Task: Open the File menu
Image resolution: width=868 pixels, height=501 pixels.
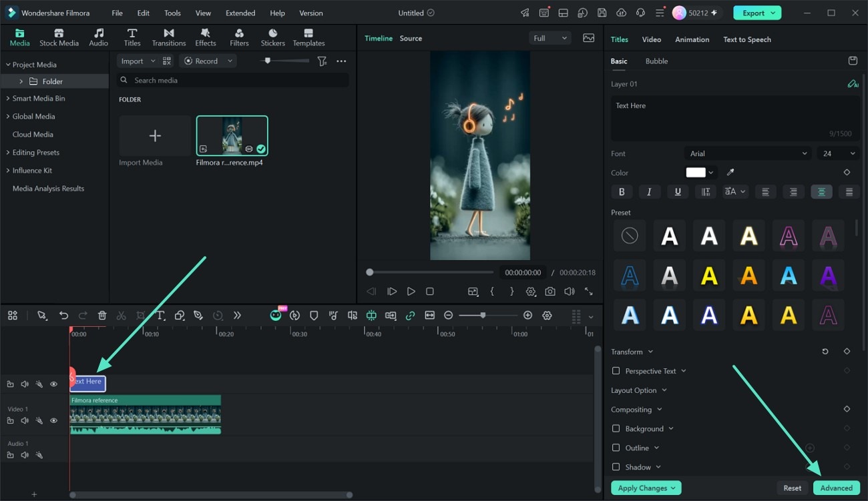Action: (117, 13)
